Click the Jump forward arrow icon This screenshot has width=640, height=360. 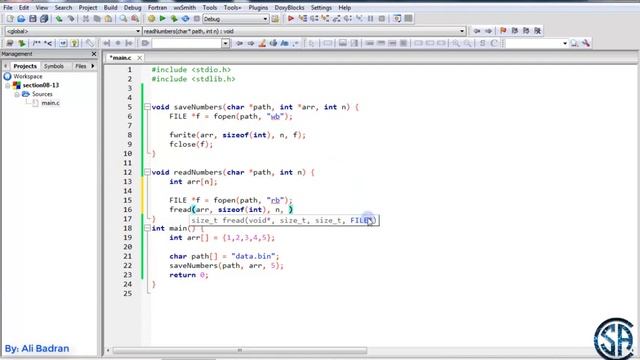coord(488,31)
